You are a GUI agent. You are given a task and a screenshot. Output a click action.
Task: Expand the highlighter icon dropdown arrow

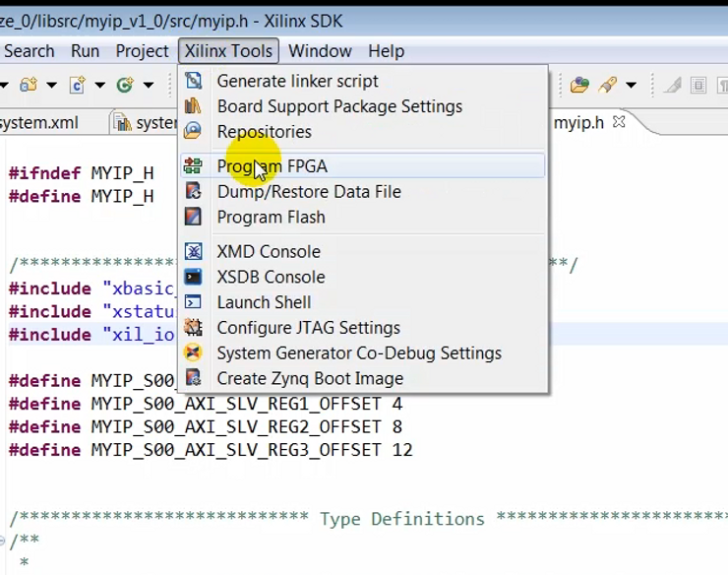click(x=631, y=85)
